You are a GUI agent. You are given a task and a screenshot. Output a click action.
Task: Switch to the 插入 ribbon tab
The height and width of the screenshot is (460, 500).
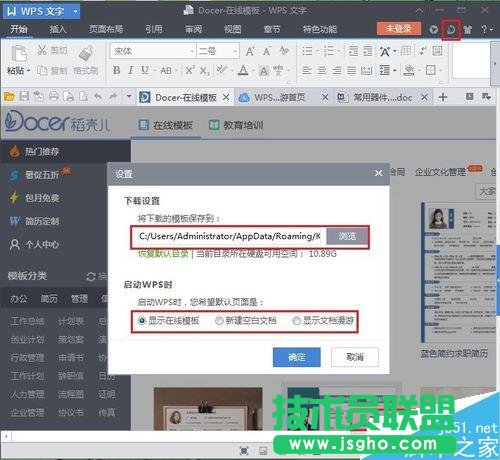pos(58,29)
